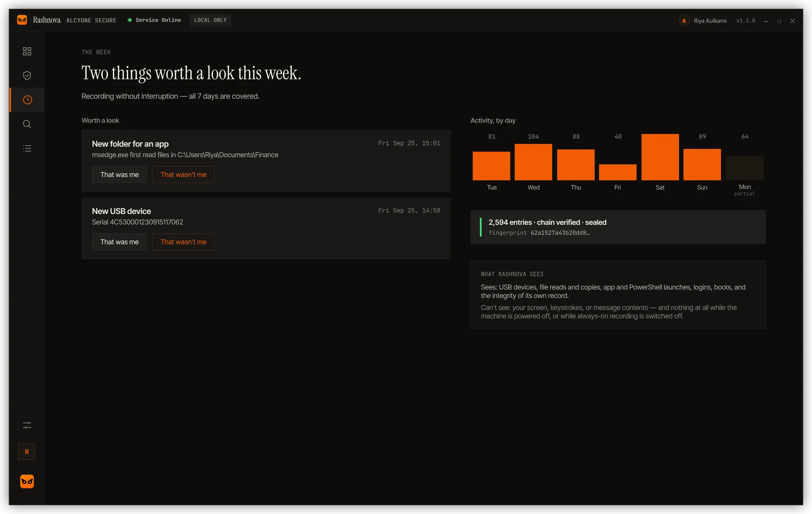Click That wasn't me for New folder
The width and height of the screenshot is (812, 514).
184,175
